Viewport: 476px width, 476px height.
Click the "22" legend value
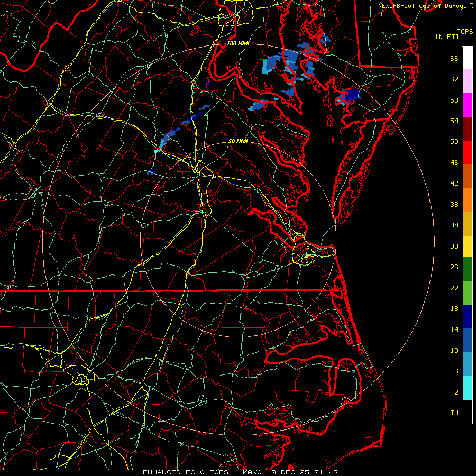pos(454,288)
